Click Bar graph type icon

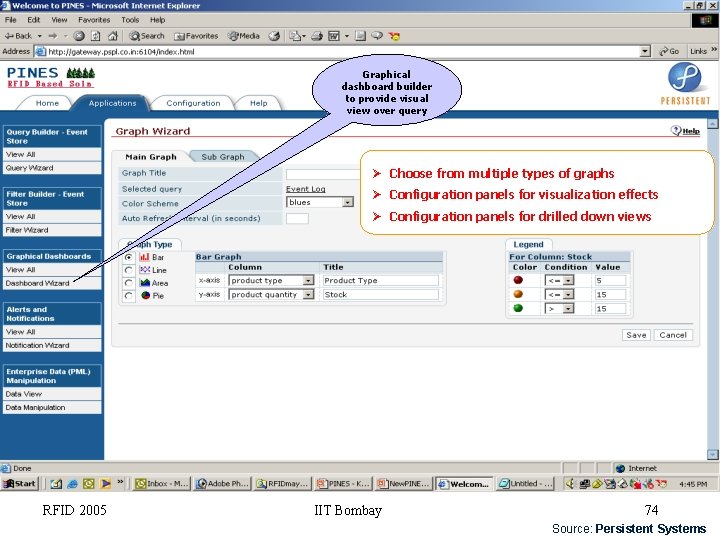[x=144, y=257]
